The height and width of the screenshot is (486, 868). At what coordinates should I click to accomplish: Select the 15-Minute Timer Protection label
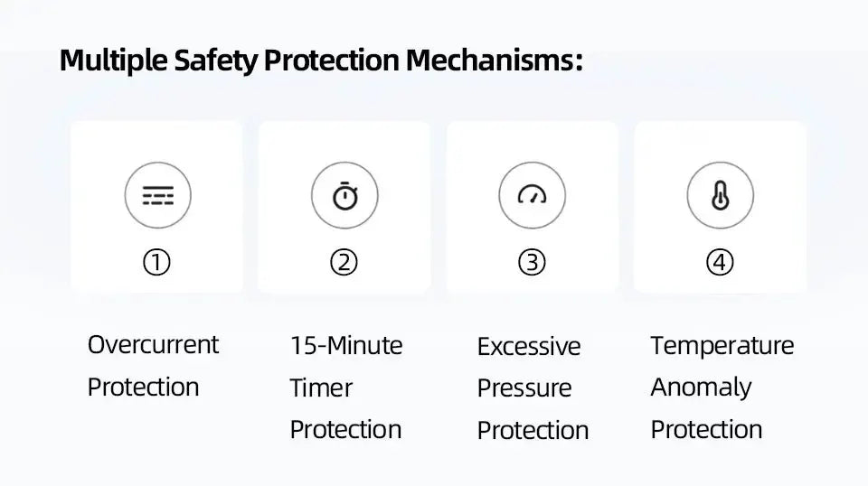point(346,387)
